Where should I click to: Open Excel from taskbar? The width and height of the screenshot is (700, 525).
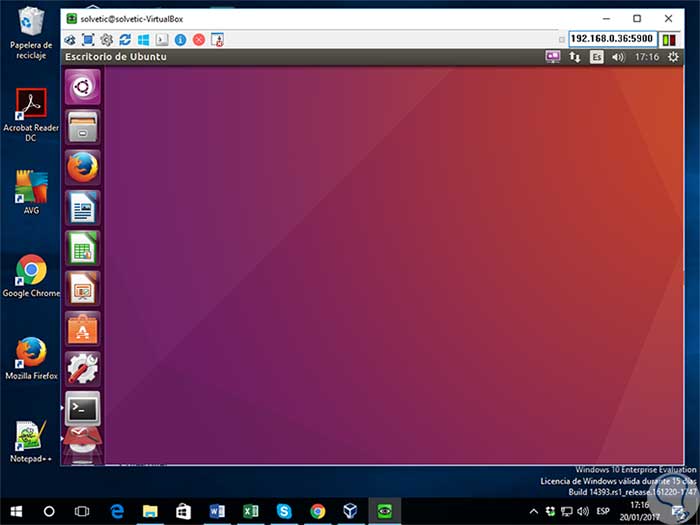[250, 511]
